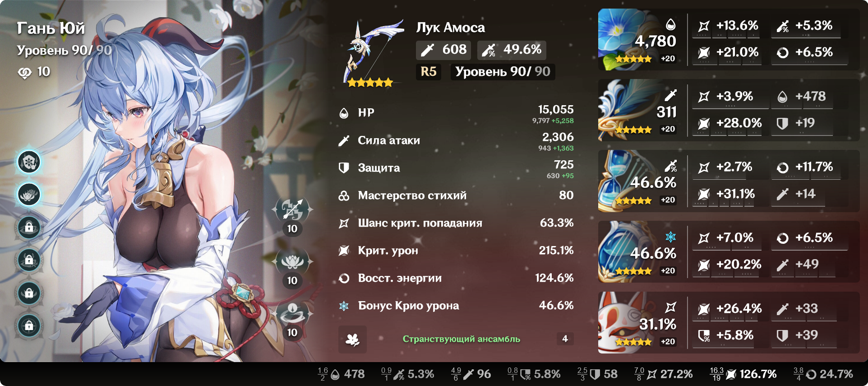Click the Cryo snowflake damage bonus icon
This screenshot has height=386, width=868.
point(344,306)
